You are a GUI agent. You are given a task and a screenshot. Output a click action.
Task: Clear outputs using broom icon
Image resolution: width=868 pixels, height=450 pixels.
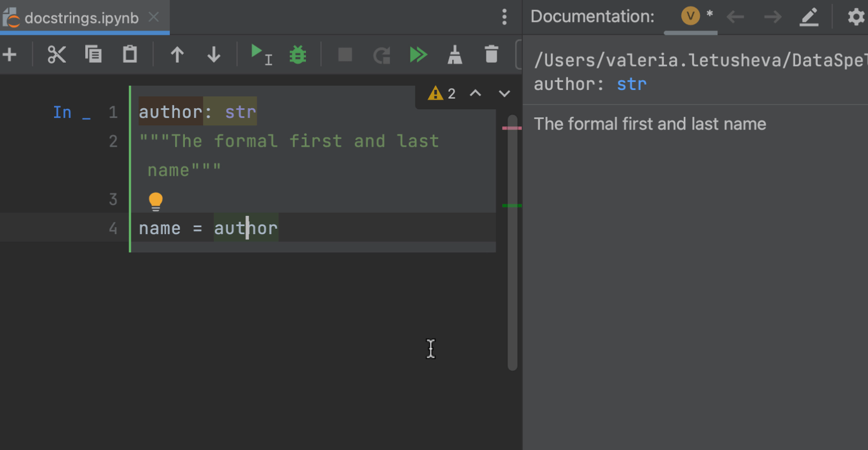pos(455,55)
